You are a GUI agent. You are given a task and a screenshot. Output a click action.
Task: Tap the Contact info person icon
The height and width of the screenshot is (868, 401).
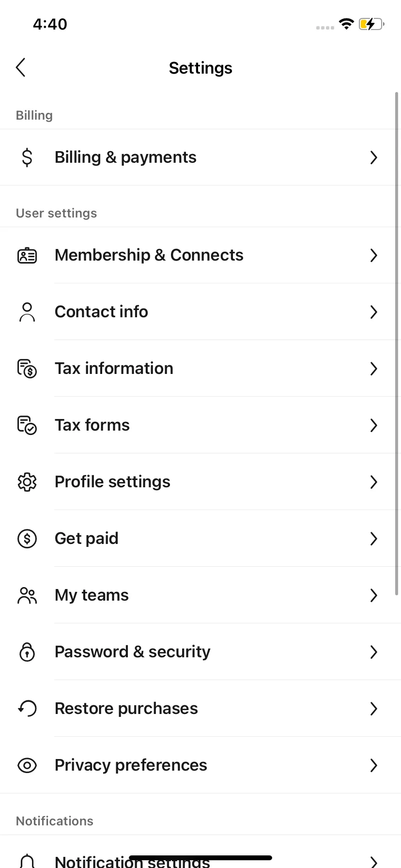click(27, 312)
